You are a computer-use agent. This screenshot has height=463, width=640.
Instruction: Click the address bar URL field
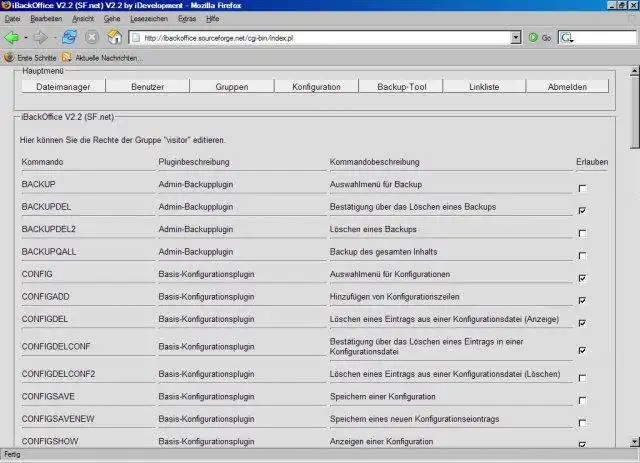click(x=324, y=38)
